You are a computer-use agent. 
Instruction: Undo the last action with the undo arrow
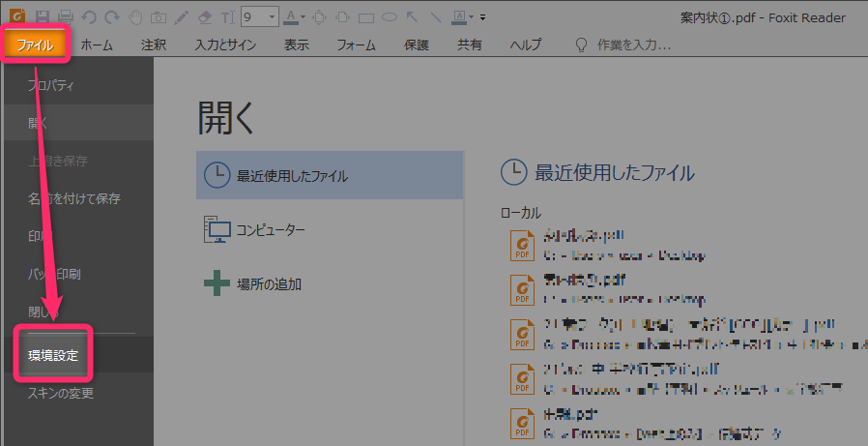pos(89,16)
